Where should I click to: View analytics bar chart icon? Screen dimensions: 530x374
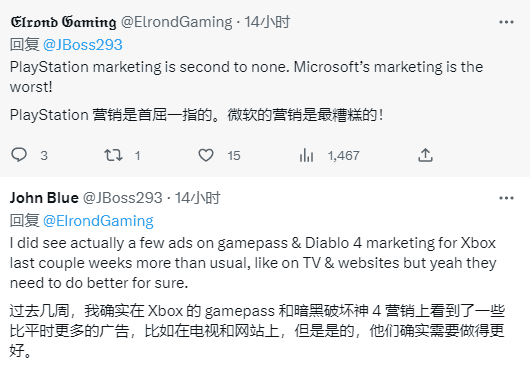[306, 155]
